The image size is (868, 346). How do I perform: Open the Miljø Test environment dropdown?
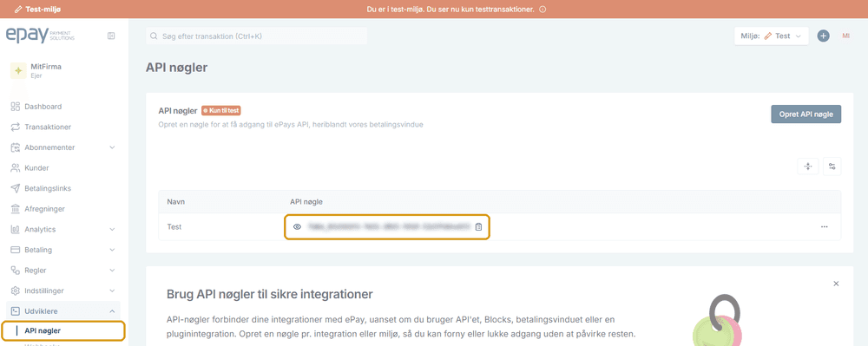click(771, 36)
